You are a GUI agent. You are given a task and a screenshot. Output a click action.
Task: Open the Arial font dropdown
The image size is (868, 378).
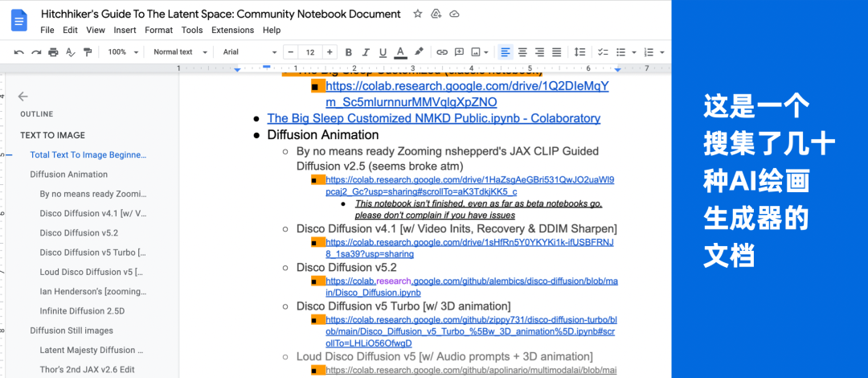click(250, 52)
